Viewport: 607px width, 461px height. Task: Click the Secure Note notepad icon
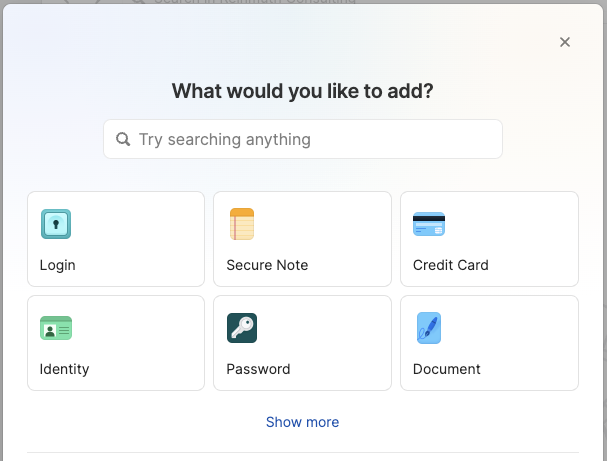pyautogui.click(x=242, y=224)
